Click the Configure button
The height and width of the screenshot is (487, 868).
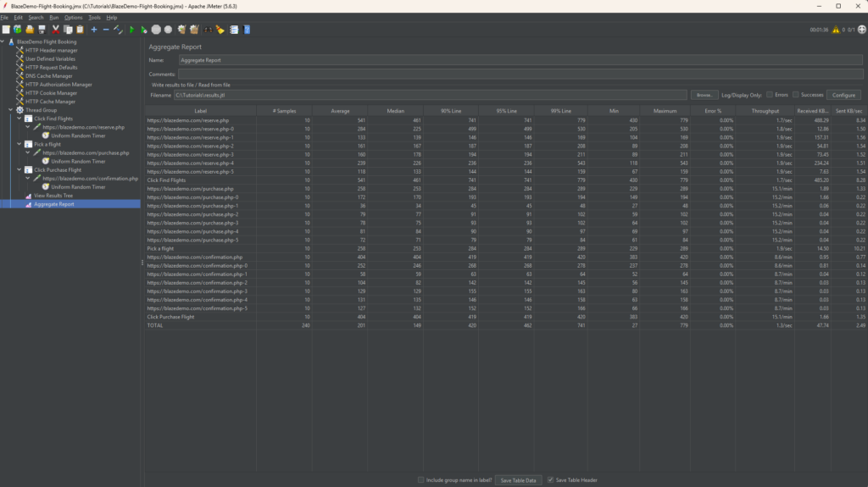pyautogui.click(x=843, y=95)
